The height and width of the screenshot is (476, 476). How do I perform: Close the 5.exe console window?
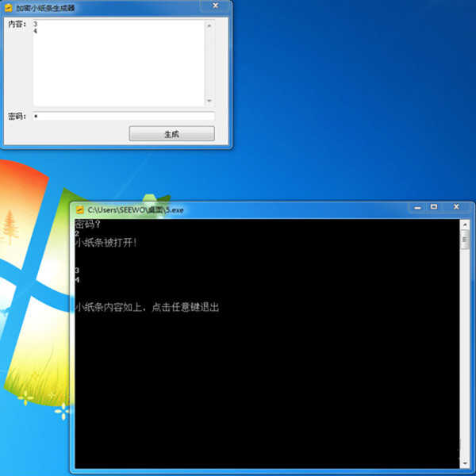(x=456, y=207)
